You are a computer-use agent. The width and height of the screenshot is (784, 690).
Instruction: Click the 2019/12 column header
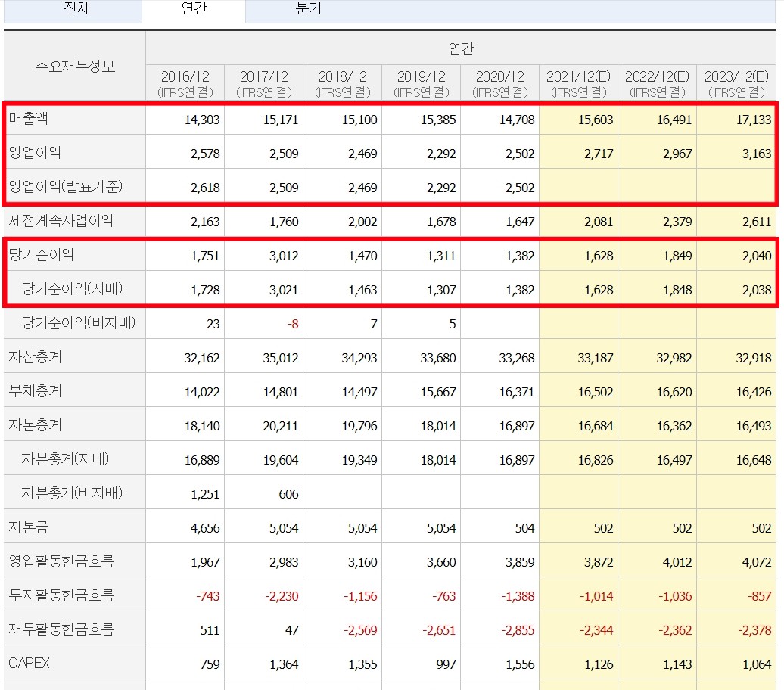[x=422, y=83]
